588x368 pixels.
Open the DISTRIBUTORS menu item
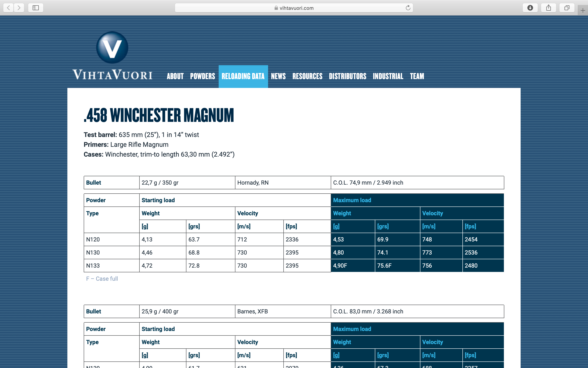pyautogui.click(x=348, y=76)
